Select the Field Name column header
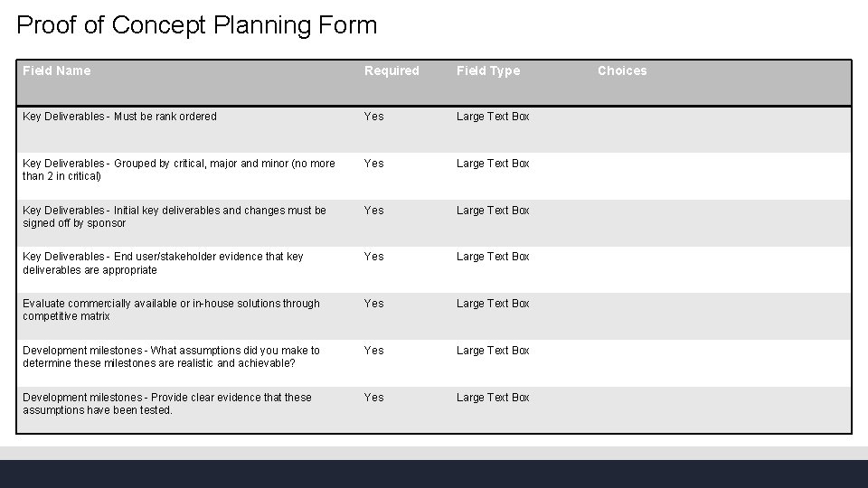Screen dimensions: 868x488 [56, 70]
